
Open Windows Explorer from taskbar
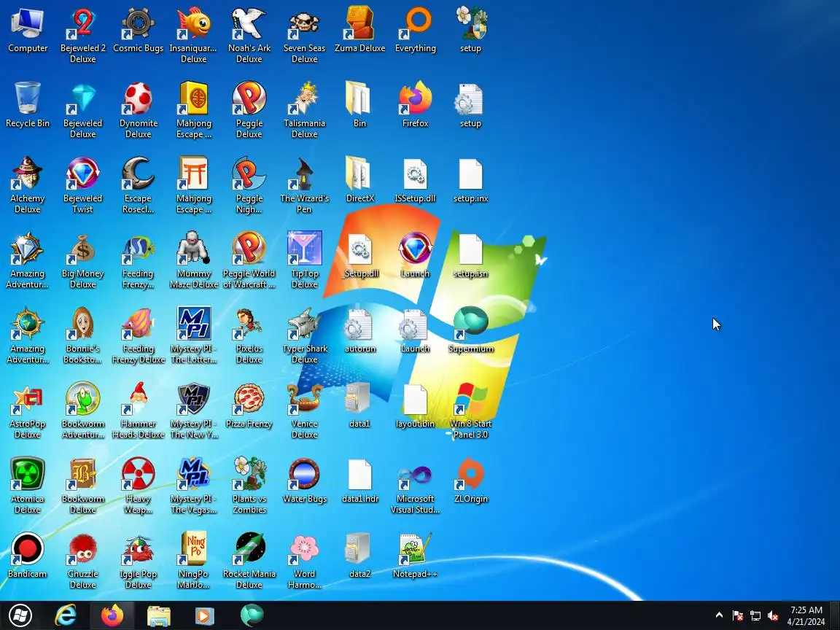[x=158, y=615]
